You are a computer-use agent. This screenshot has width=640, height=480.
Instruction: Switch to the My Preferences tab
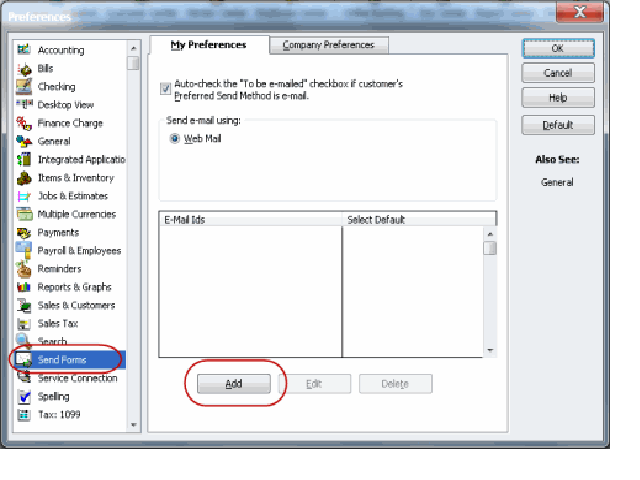pyautogui.click(x=209, y=45)
